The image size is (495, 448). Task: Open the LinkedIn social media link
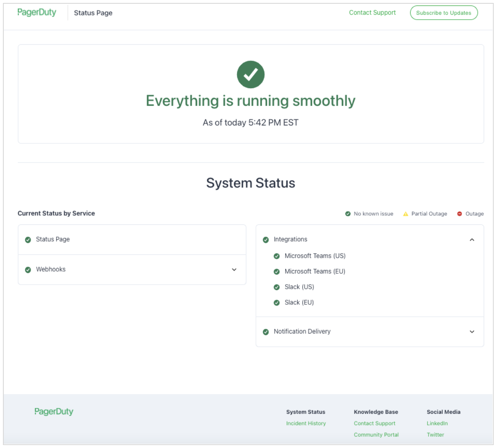[x=437, y=423]
